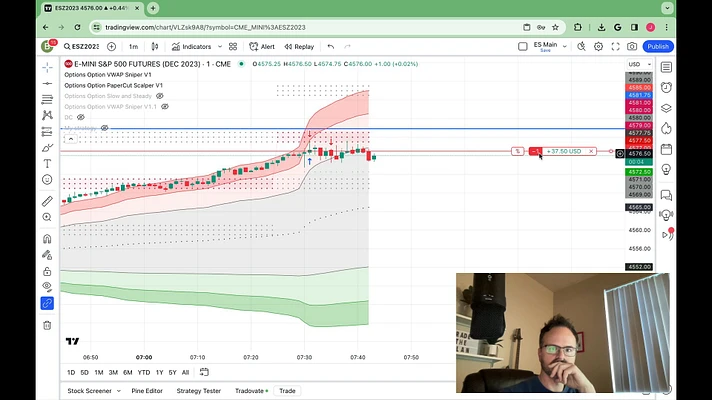Viewport: 712px width, 400px height.
Task: Switch to the Strategy Tester tab
Action: [x=198, y=391]
